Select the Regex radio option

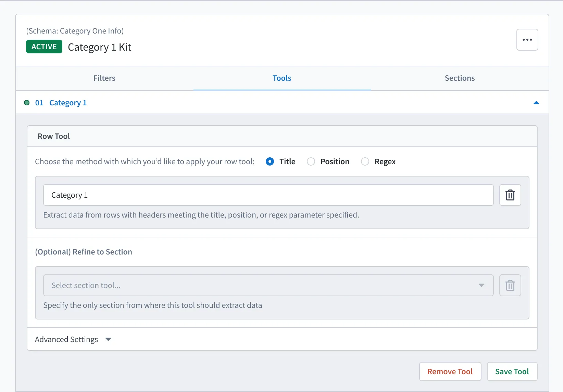(365, 161)
